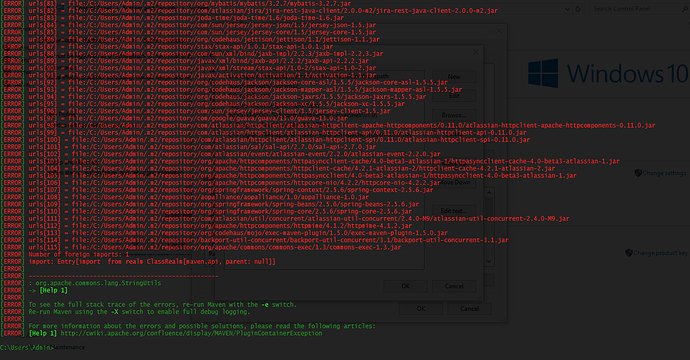Confirm inner dialog with OK
This screenshot has width=690, height=360.
[406, 286]
